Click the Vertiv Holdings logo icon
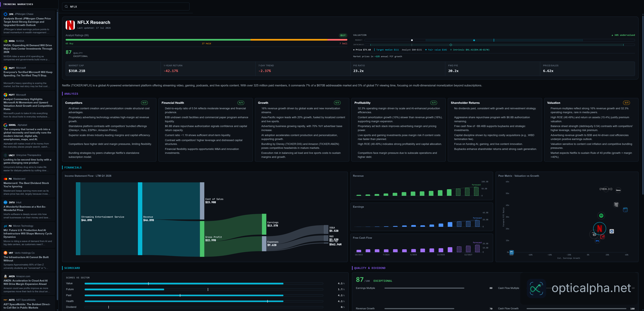 coord(5,253)
